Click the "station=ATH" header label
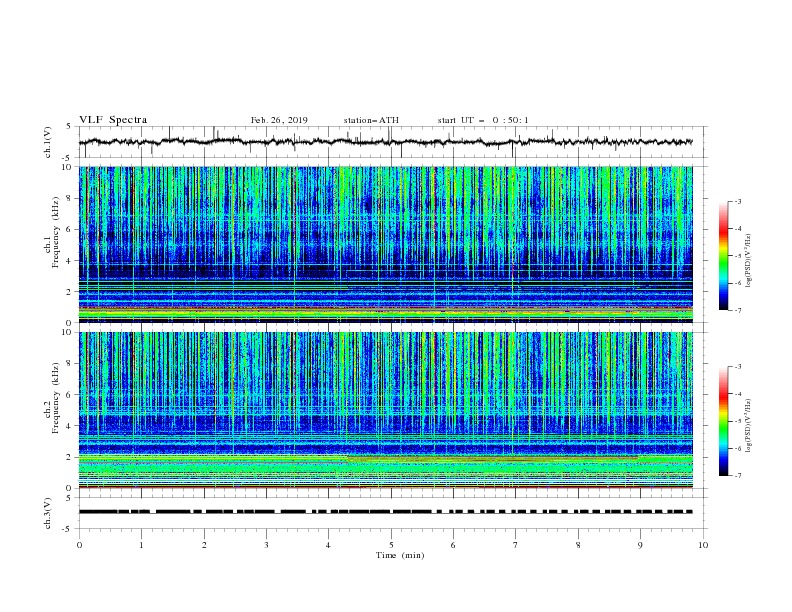 371,120
